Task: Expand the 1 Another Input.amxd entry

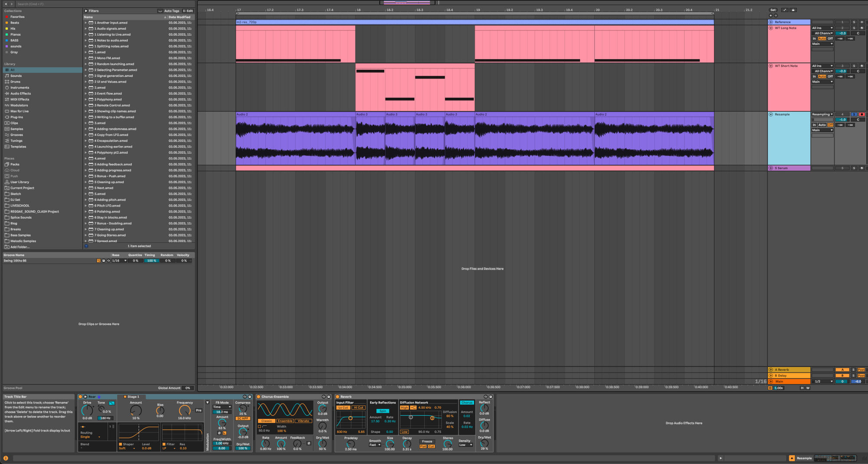Action: [x=85, y=23]
